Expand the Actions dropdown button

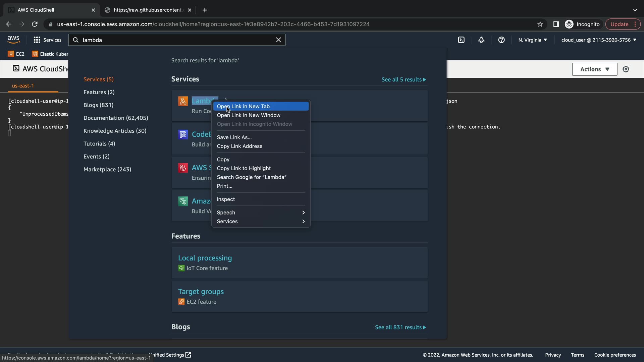594,69
